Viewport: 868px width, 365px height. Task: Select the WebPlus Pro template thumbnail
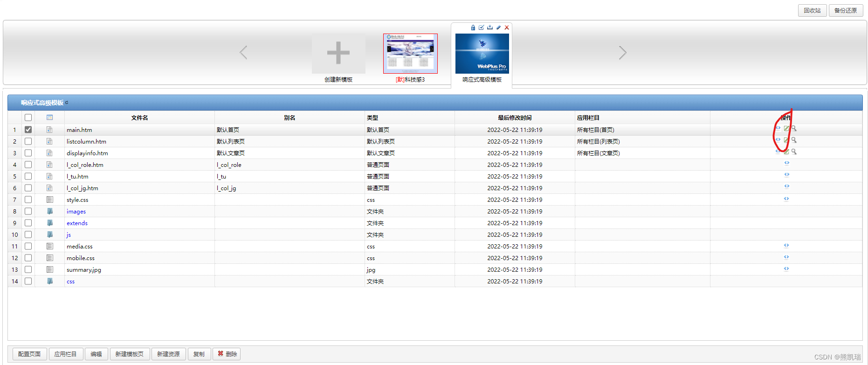click(482, 54)
